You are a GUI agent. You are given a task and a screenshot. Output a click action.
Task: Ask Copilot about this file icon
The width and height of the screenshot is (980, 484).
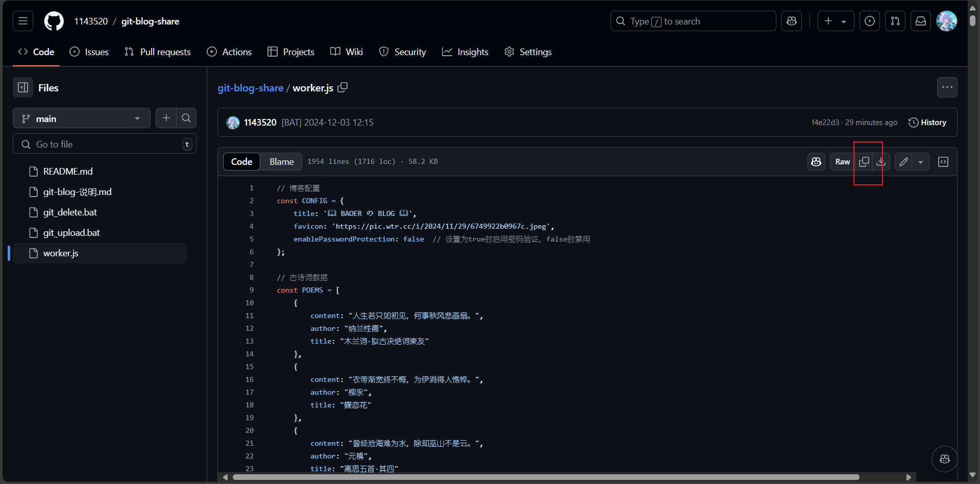816,162
